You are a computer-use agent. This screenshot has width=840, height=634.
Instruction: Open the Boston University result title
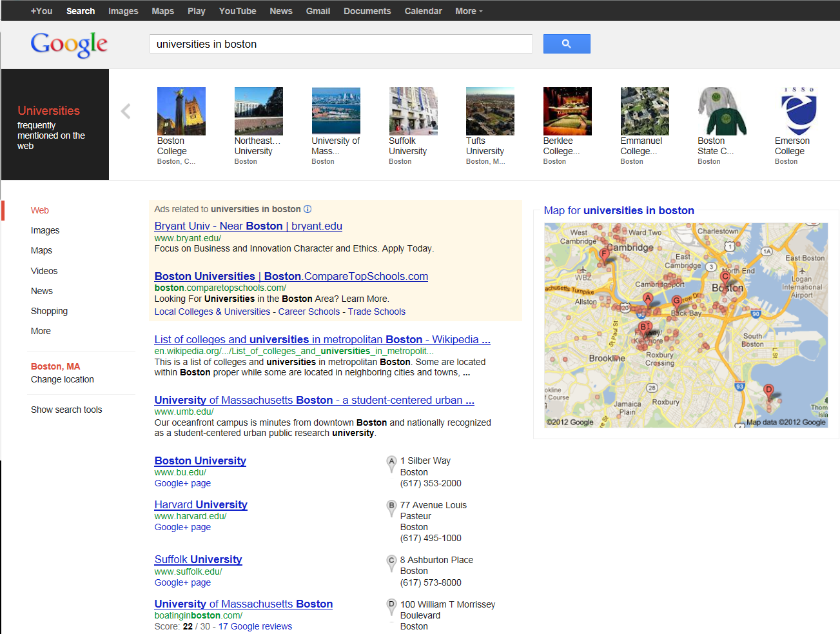[x=200, y=461]
